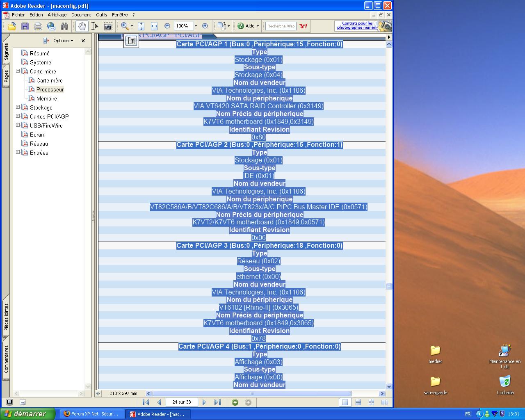Open the zoom tool dropdown arrow
The width and height of the screenshot is (525, 420).
pyautogui.click(x=132, y=26)
